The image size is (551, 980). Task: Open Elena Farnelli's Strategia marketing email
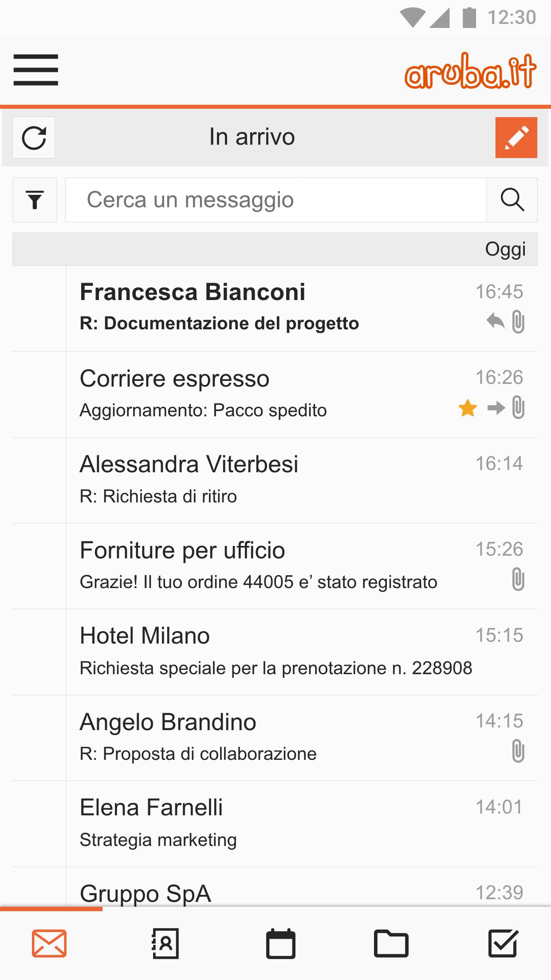[266, 823]
